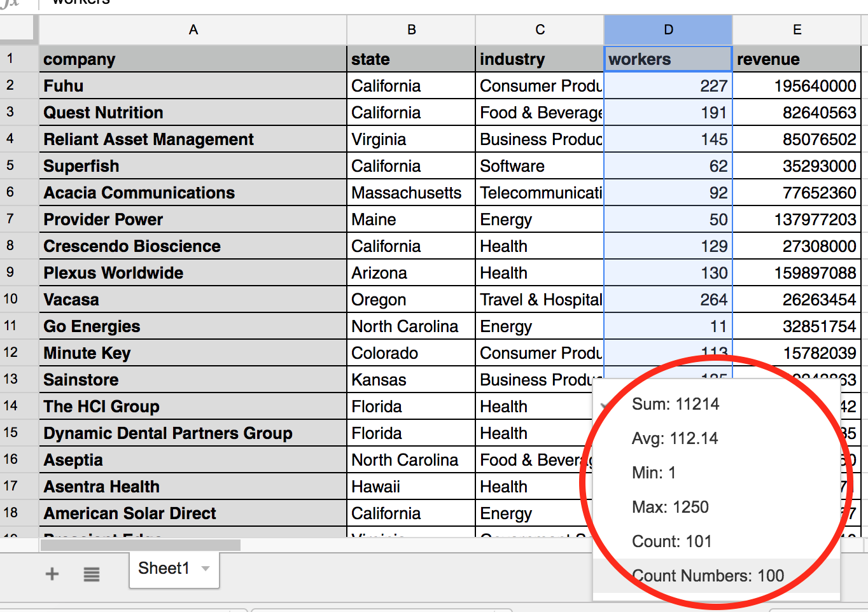Select column B header
This screenshot has height=612, width=868.
coord(412,30)
